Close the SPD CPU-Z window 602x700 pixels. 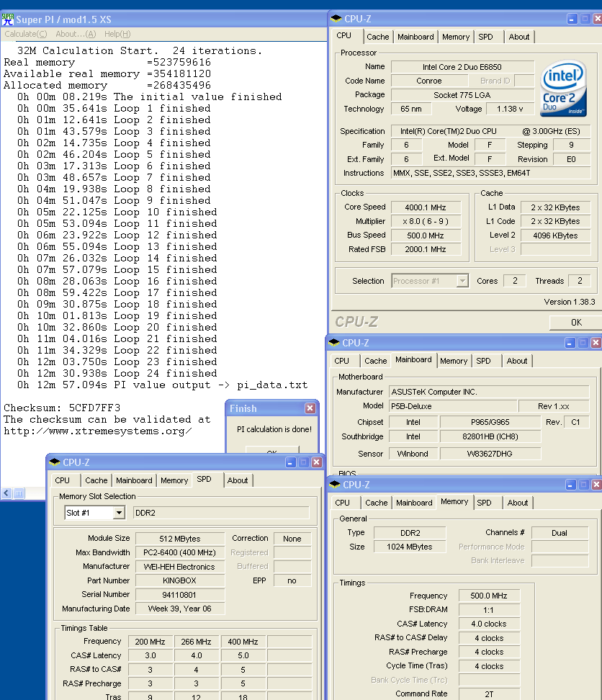[316, 462]
